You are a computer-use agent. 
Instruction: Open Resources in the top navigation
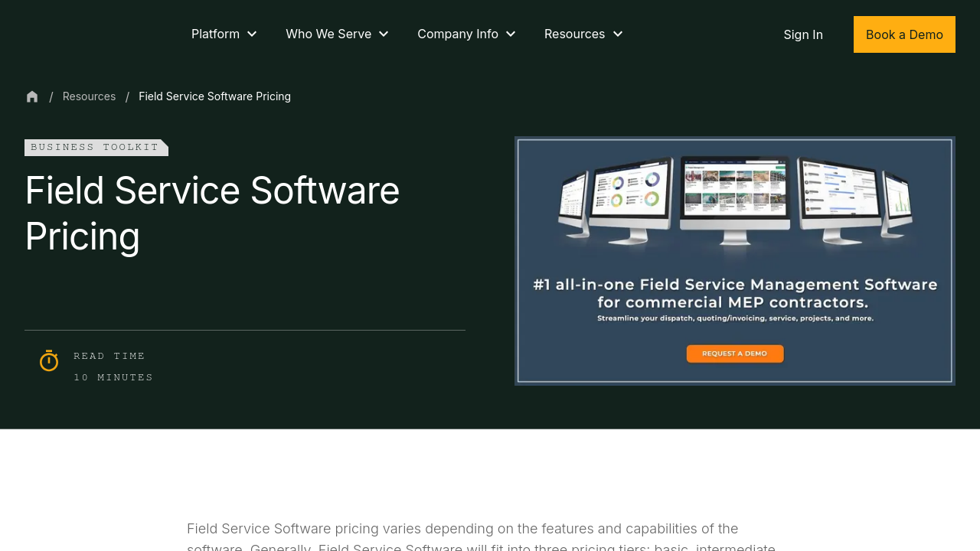(x=574, y=34)
